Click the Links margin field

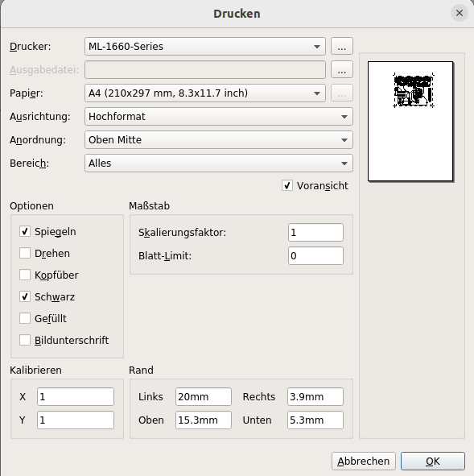coord(204,397)
